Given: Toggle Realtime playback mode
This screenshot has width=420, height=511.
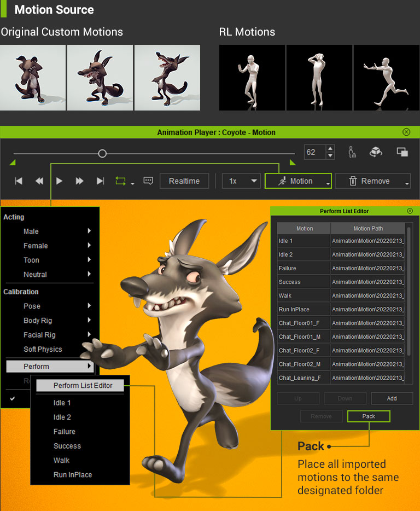Looking at the screenshot, I should [184, 181].
